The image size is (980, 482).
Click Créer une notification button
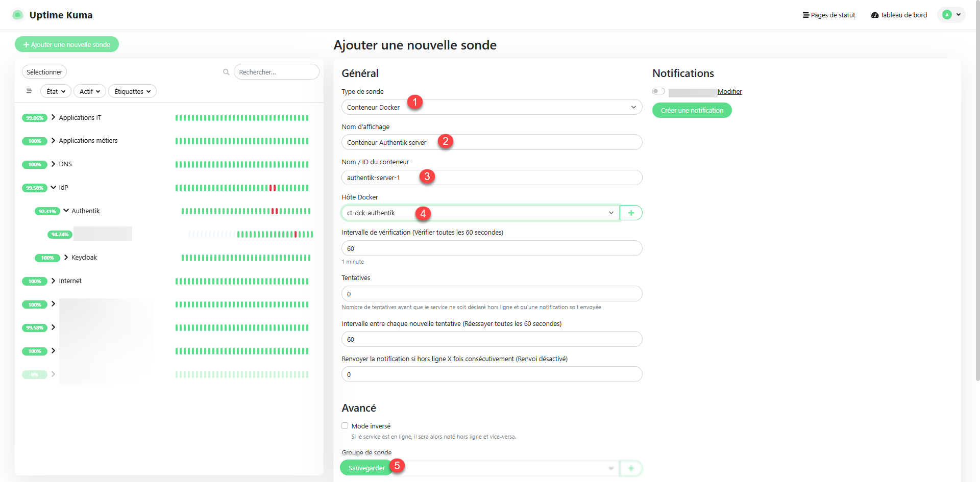coord(692,110)
